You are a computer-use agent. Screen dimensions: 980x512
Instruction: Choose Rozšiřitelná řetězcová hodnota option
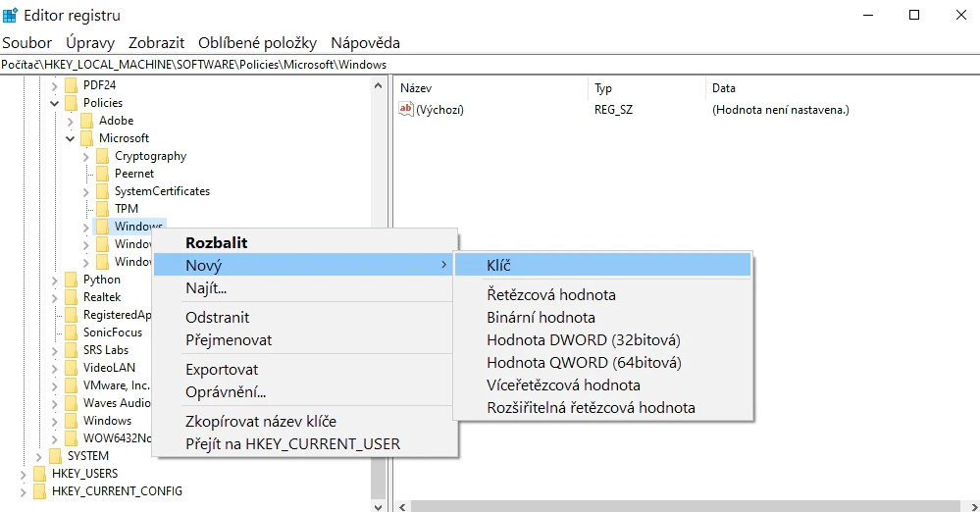pos(602,407)
